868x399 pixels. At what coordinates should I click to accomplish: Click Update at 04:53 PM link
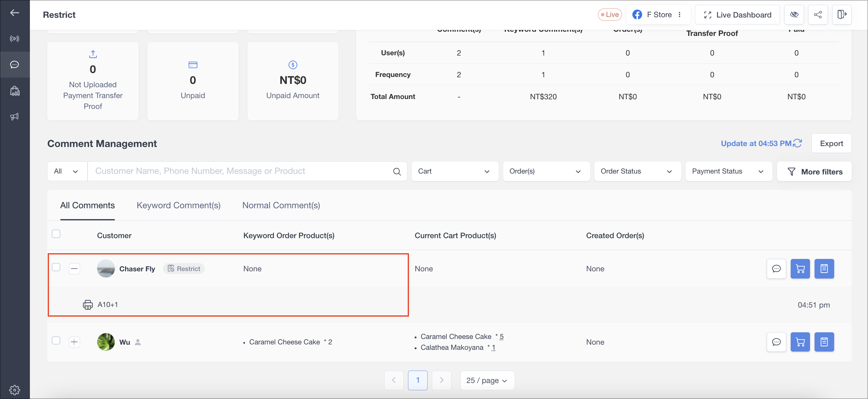[756, 143]
